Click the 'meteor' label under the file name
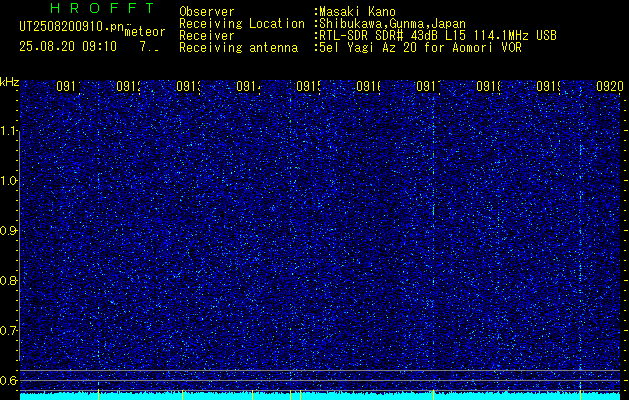The width and height of the screenshot is (629, 400). (145, 32)
